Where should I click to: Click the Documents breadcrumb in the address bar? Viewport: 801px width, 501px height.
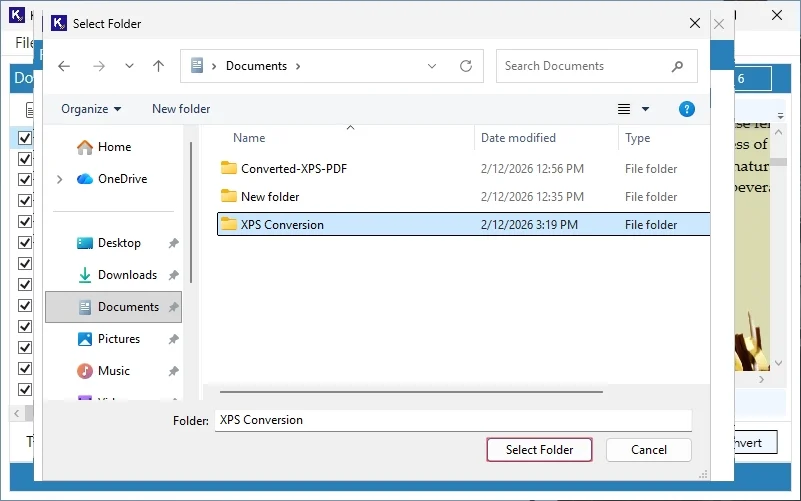pos(256,66)
